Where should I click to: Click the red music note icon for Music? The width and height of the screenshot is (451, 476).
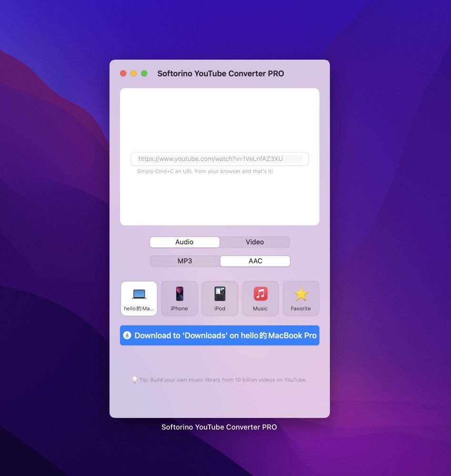[260, 294]
